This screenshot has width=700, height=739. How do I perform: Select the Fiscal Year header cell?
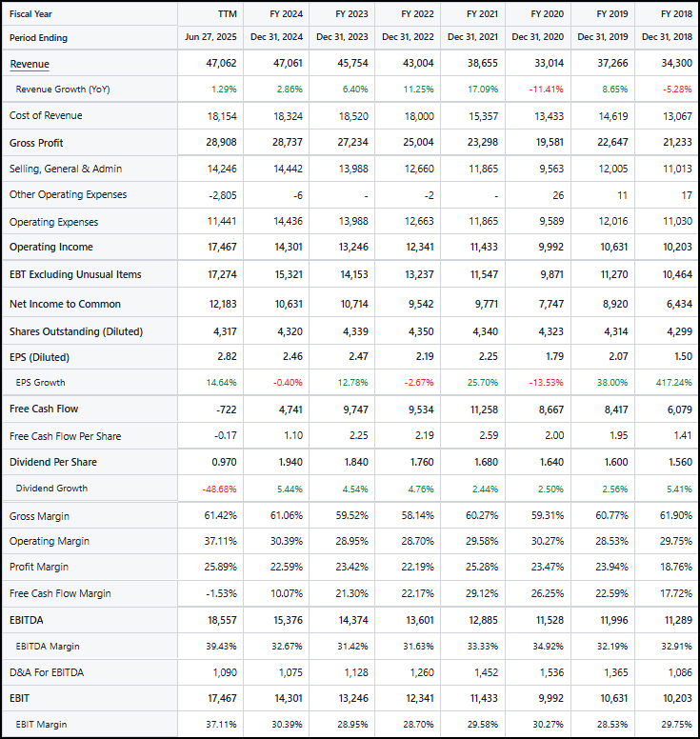coord(30,14)
